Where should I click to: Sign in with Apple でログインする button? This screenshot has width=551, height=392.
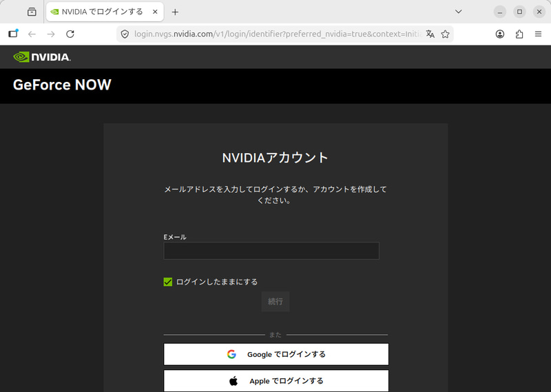click(x=276, y=381)
